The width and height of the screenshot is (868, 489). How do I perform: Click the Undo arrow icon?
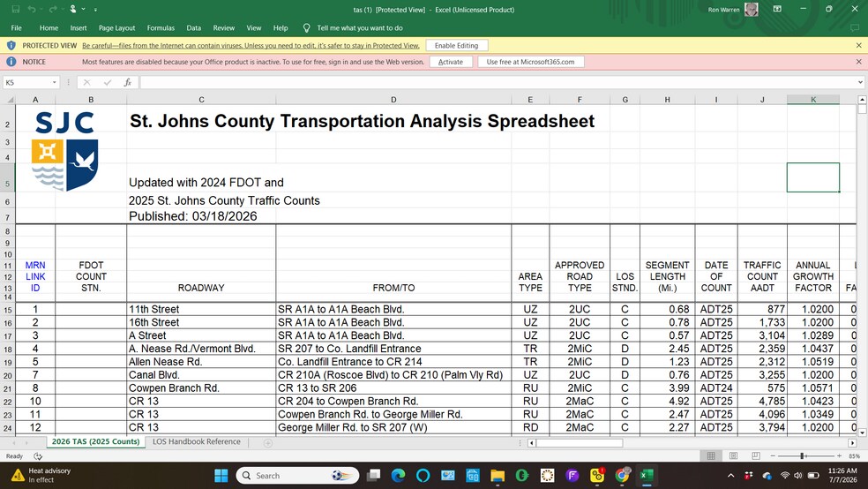[32, 10]
